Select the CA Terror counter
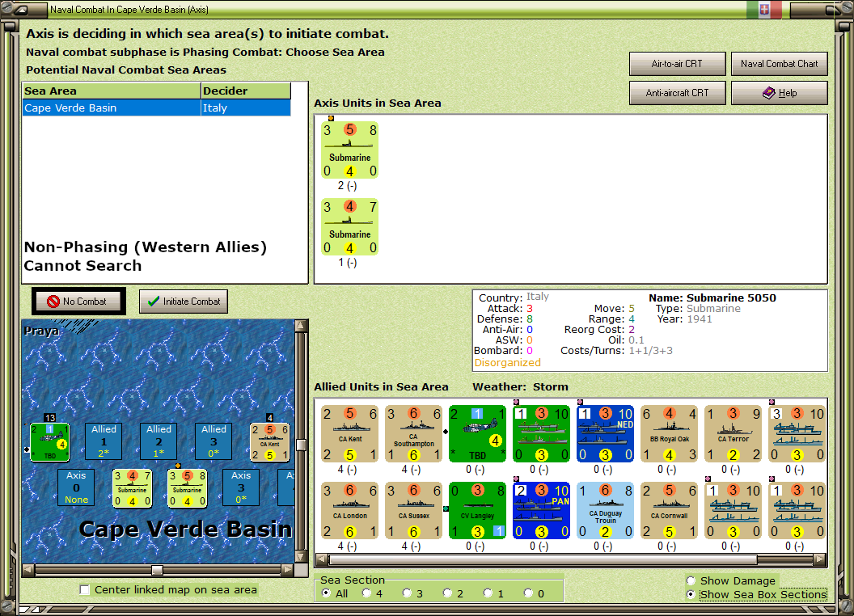The width and height of the screenshot is (854, 616). (x=733, y=433)
